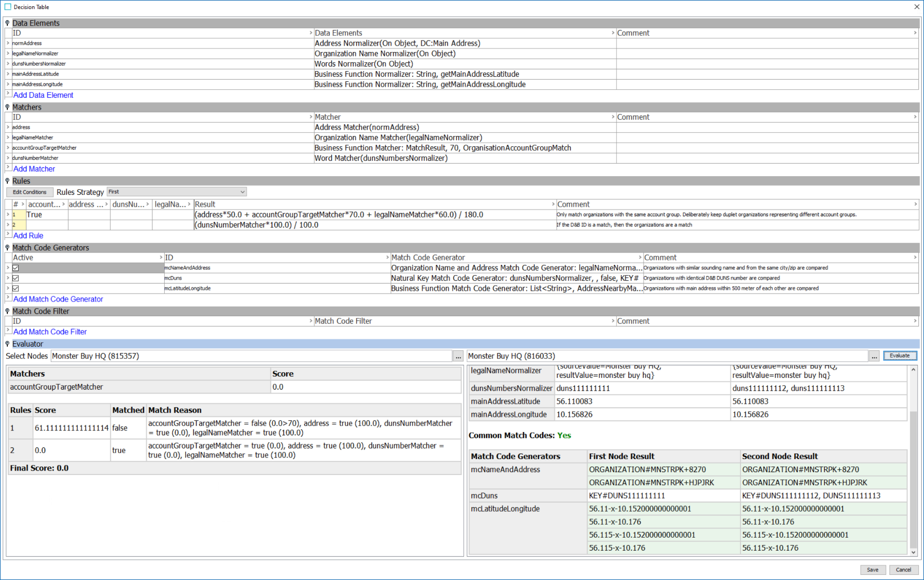Disable Active checkbox for mcLatitudeLongitude
This screenshot has height=580, width=924.
pos(16,289)
